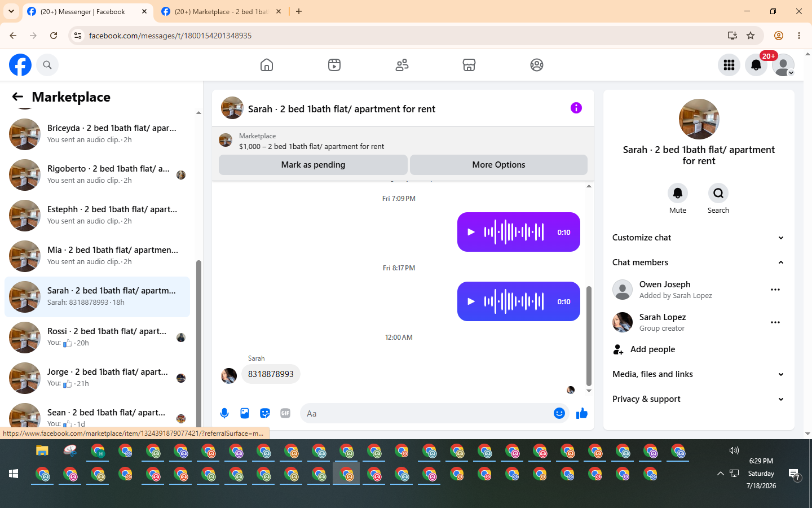Open the tab search dropdown arrow

[11, 11]
